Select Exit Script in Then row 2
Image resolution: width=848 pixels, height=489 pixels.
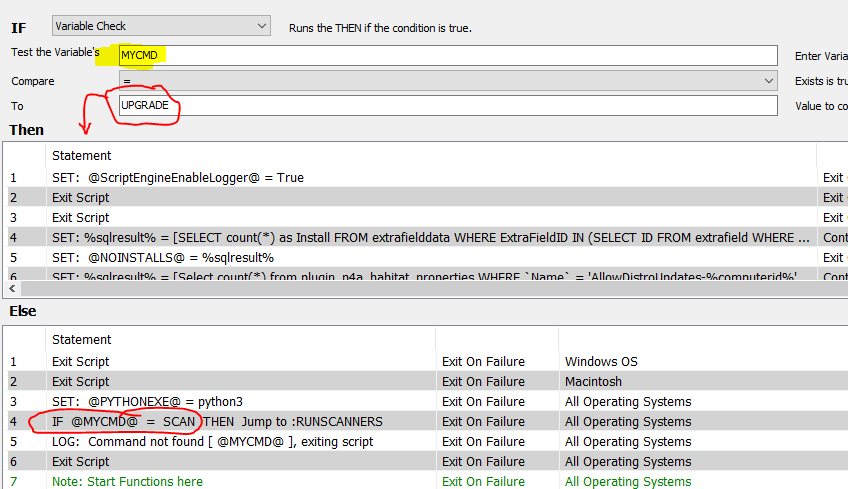pos(81,198)
